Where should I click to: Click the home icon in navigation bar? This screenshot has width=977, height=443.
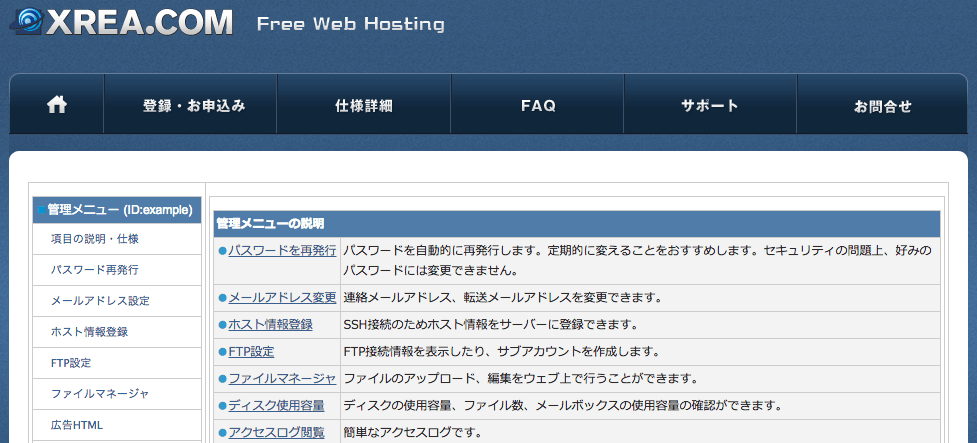57,105
